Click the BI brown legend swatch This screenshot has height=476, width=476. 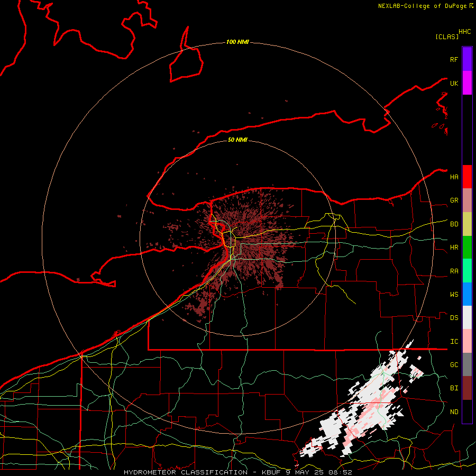tap(467, 388)
